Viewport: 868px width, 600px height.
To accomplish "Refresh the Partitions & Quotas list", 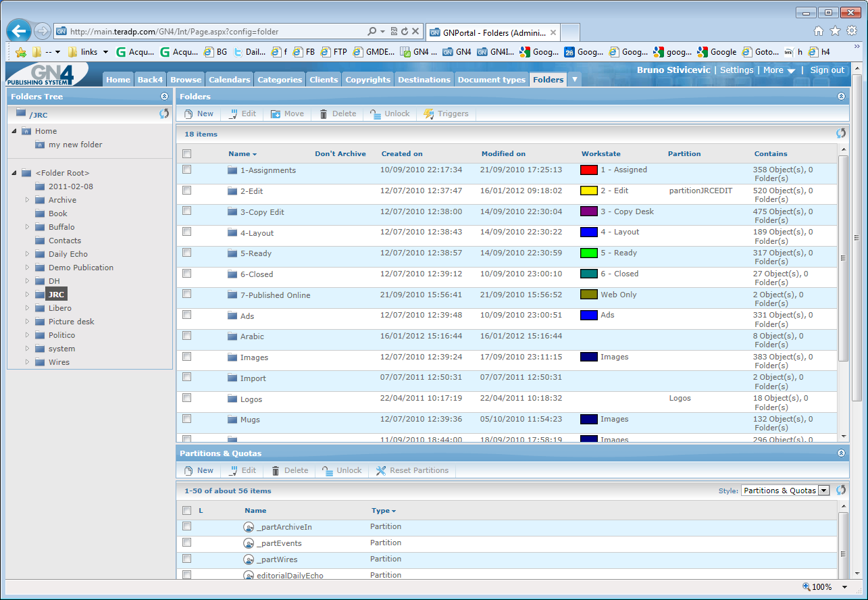I will (x=841, y=490).
